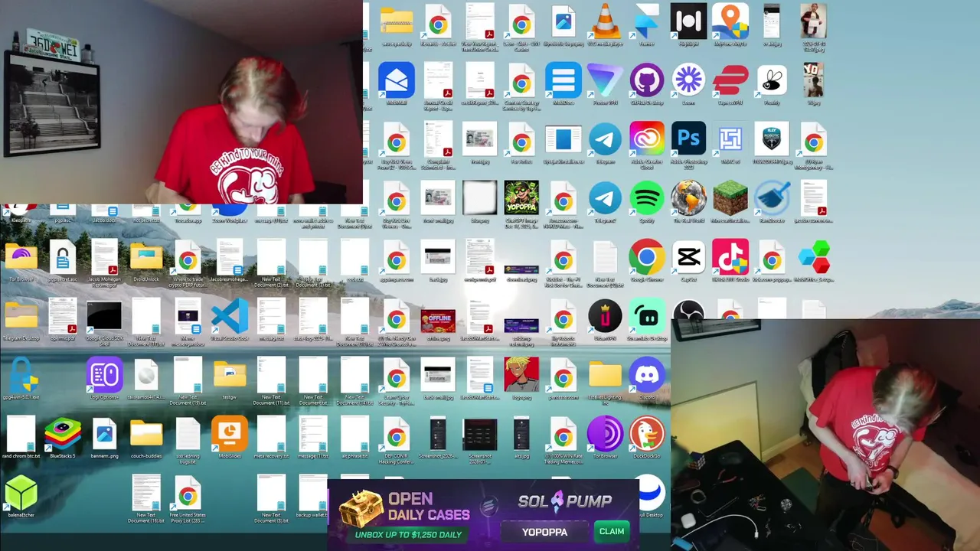
Task: Launch the CapCut desktop icon
Action: (x=688, y=258)
